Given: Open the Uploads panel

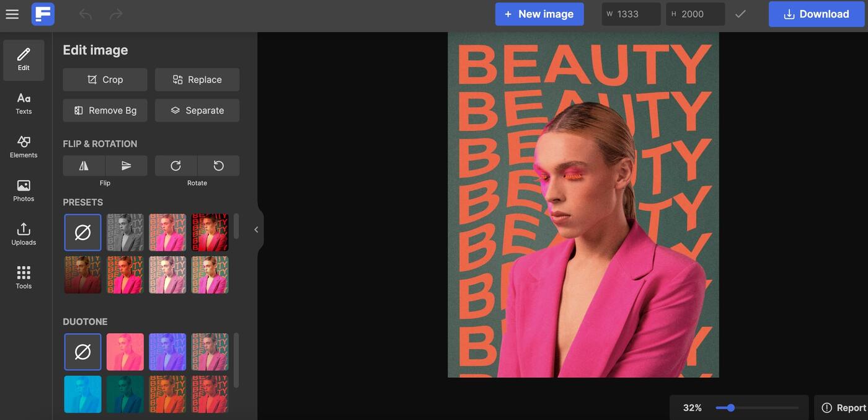Looking at the screenshot, I should pyautogui.click(x=24, y=234).
